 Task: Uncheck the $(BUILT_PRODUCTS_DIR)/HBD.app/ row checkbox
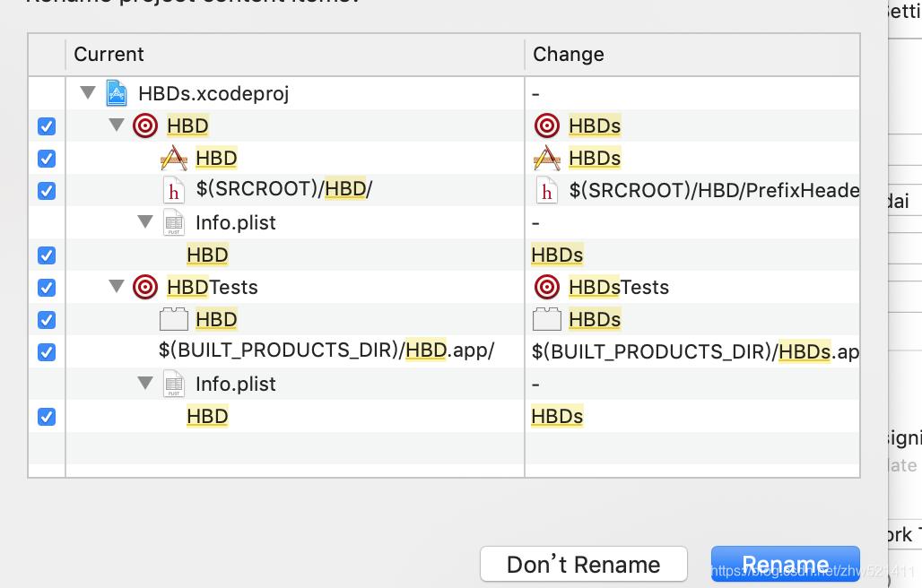pos(47,352)
